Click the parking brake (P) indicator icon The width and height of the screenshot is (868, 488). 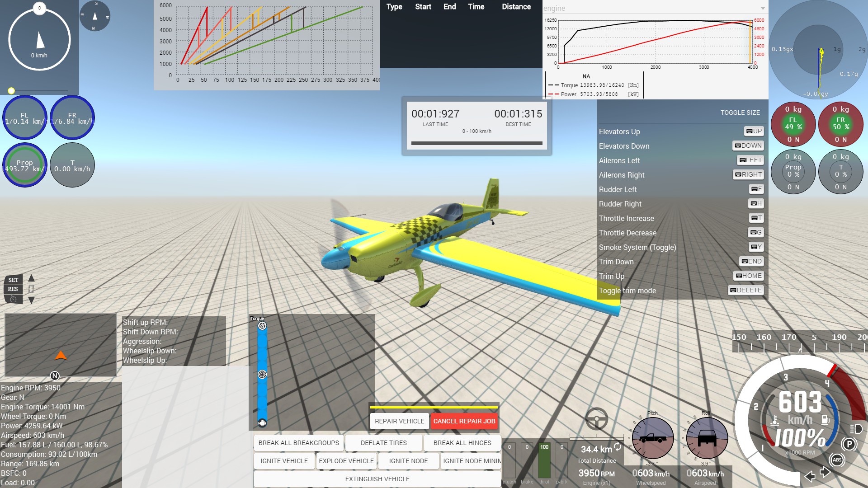pyautogui.click(x=849, y=444)
